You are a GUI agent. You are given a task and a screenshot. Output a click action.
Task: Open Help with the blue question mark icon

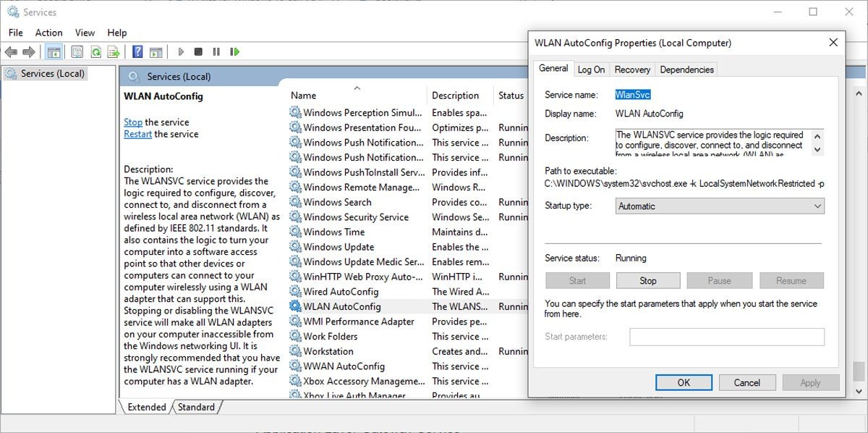(x=137, y=52)
